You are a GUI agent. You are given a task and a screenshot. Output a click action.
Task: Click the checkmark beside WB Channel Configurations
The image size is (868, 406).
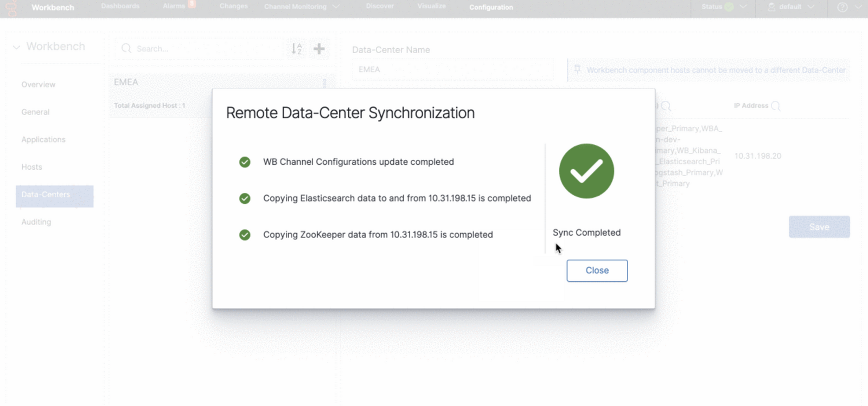[245, 162]
